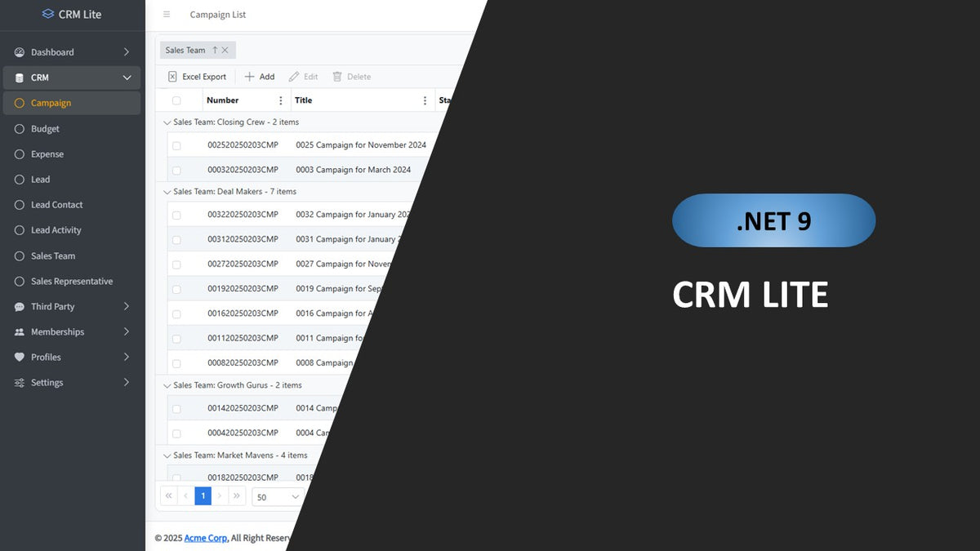Collapse the CRM menu chevron
The image size is (980, 551).
pyautogui.click(x=127, y=77)
